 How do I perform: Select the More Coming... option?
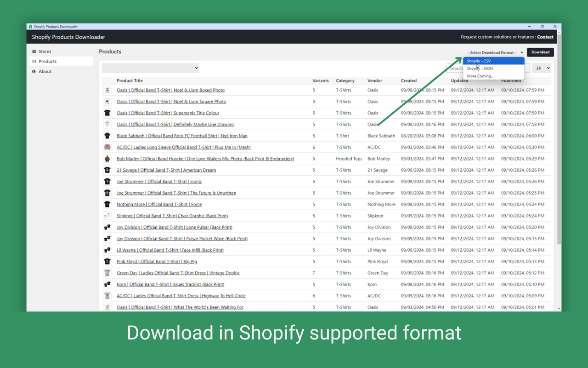[x=493, y=76]
